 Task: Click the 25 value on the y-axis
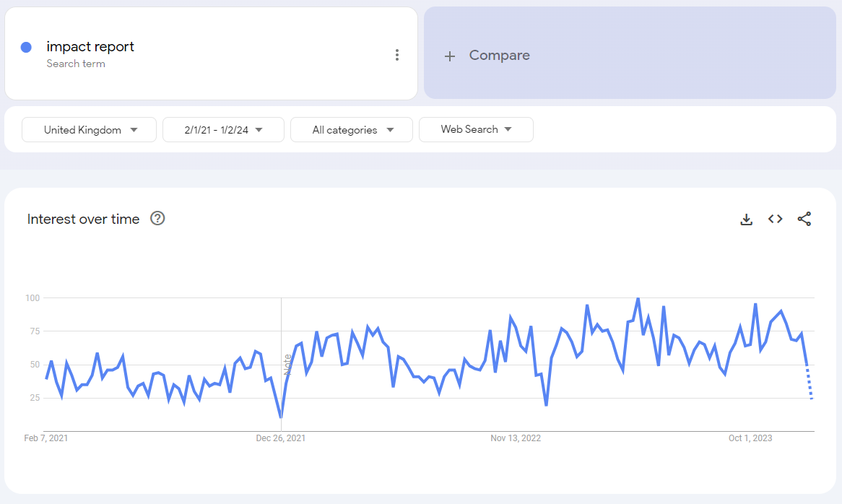[35, 398]
